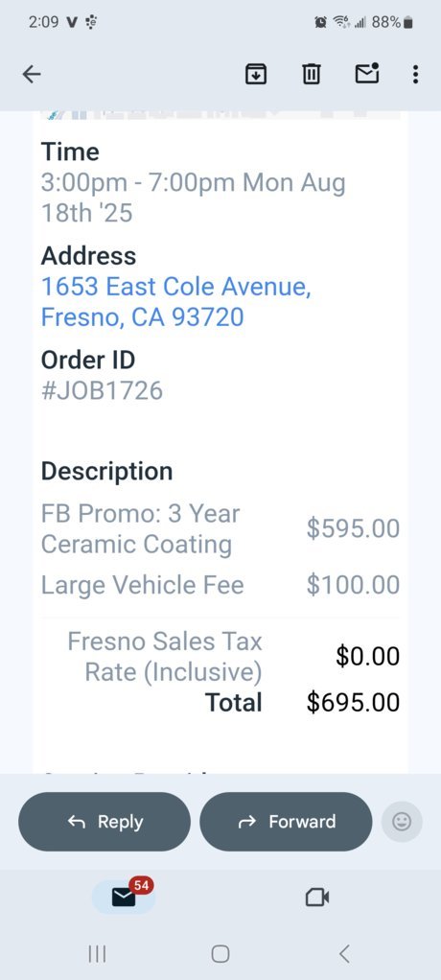Switch to the Meet video tab

[x=316, y=898]
